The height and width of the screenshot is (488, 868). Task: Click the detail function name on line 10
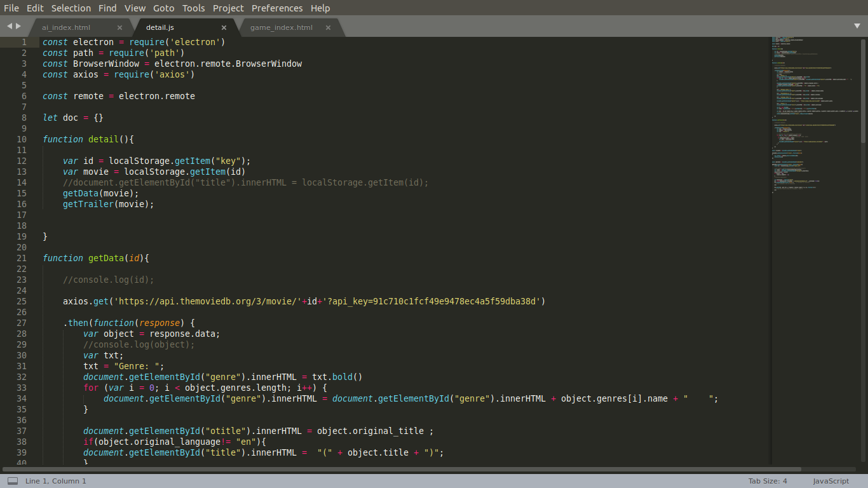point(104,139)
